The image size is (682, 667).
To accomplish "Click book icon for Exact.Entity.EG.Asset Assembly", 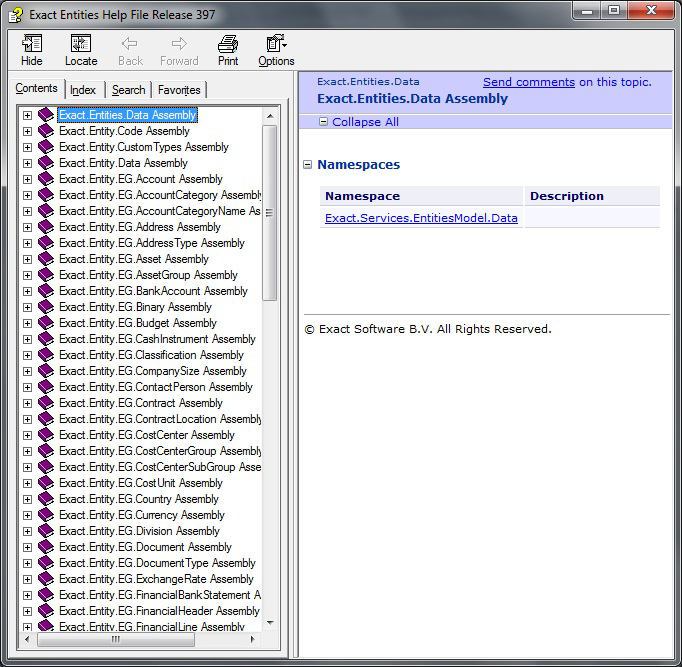I will coord(46,259).
